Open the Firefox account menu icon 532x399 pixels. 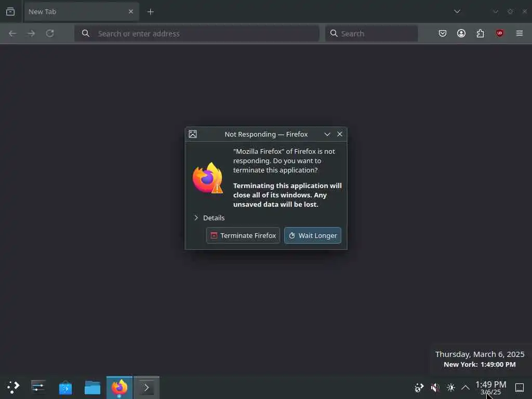461,33
